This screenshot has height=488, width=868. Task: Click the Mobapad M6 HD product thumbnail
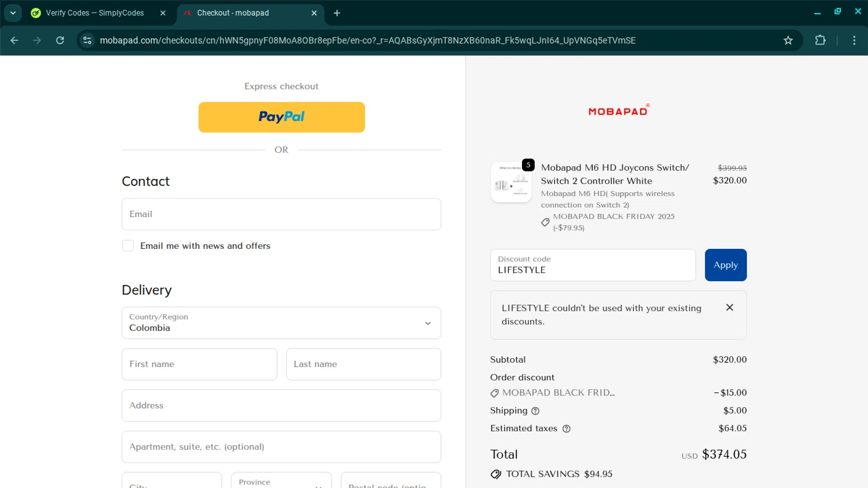click(511, 182)
